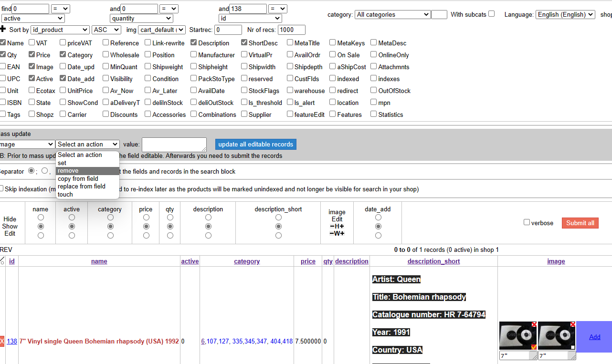This screenshot has width=612, height=364.
Task: Open the Sort by id_product dropdown
Action: [60, 30]
